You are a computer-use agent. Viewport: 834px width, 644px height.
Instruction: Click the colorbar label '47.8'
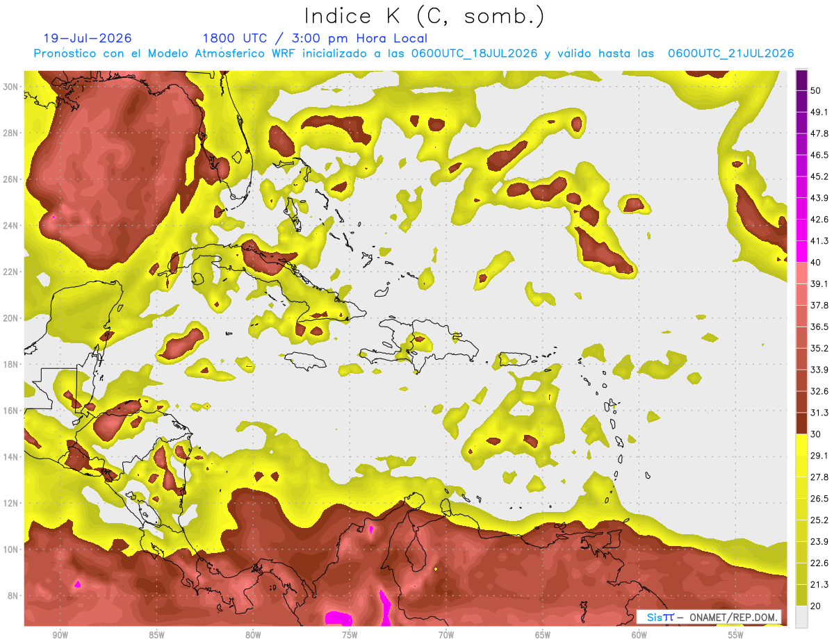[x=819, y=133]
